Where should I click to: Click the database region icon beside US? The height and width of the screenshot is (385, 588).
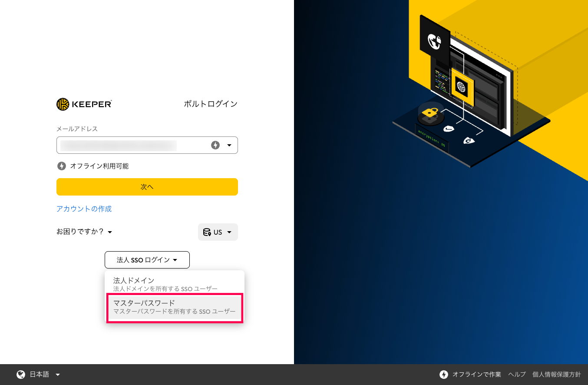(x=206, y=232)
